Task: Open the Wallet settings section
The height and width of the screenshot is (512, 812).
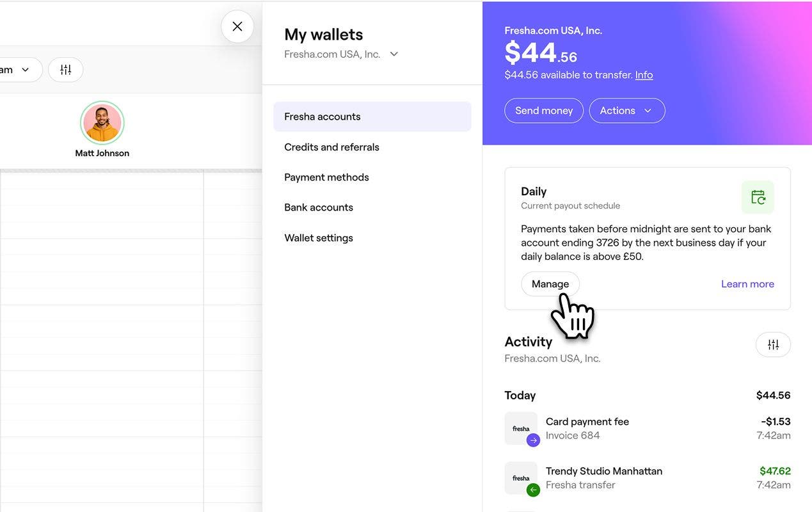Action: (318, 237)
